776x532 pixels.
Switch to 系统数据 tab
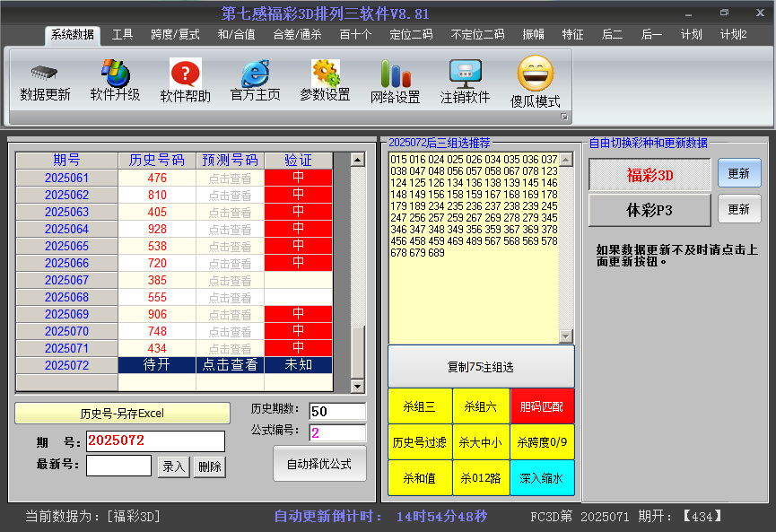pyautogui.click(x=73, y=35)
